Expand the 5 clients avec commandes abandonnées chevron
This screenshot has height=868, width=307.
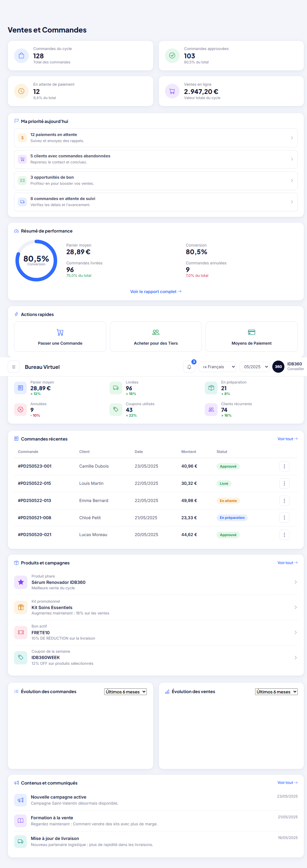(292, 159)
